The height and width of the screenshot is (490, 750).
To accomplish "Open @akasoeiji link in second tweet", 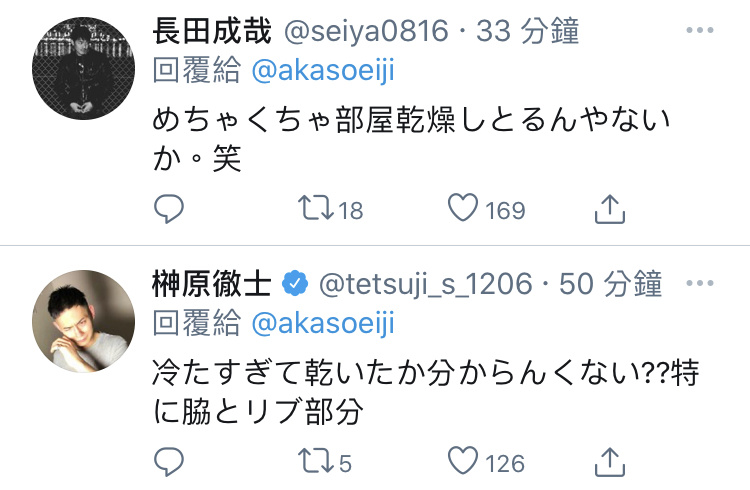I will coord(323,323).
